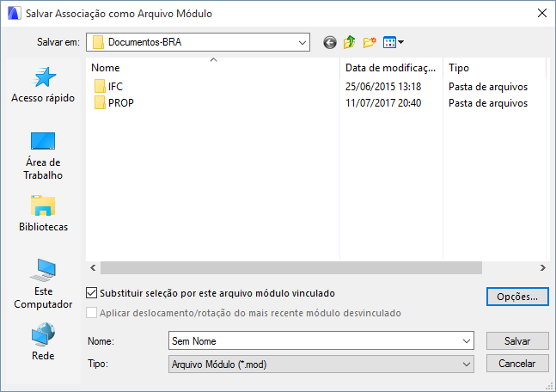This screenshot has height=392, width=556.
Task: Click the scroll right arrow
Action: [x=542, y=268]
